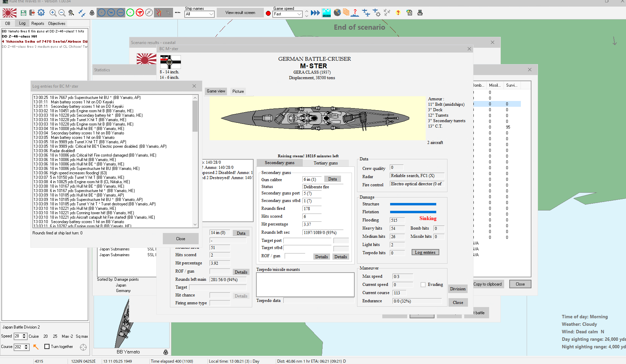This screenshot has height=364, width=626.
Task: Click the ship deck plan image of M-STER
Action: point(315,118)
